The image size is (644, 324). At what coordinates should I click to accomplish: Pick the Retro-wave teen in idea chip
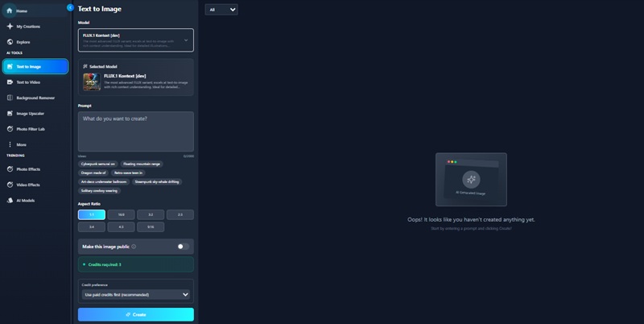pyautogui.click(x=128, y=173)
